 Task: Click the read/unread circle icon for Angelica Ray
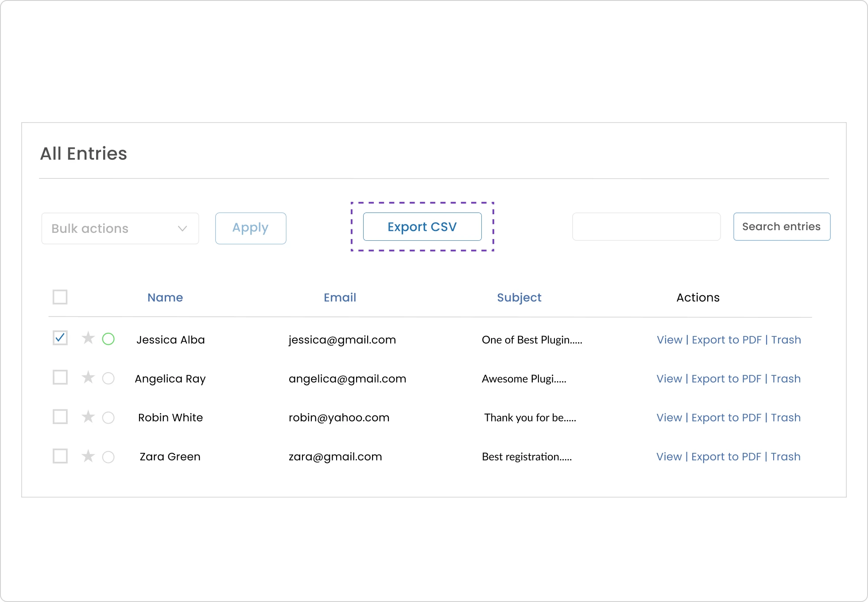click(108, 378)
